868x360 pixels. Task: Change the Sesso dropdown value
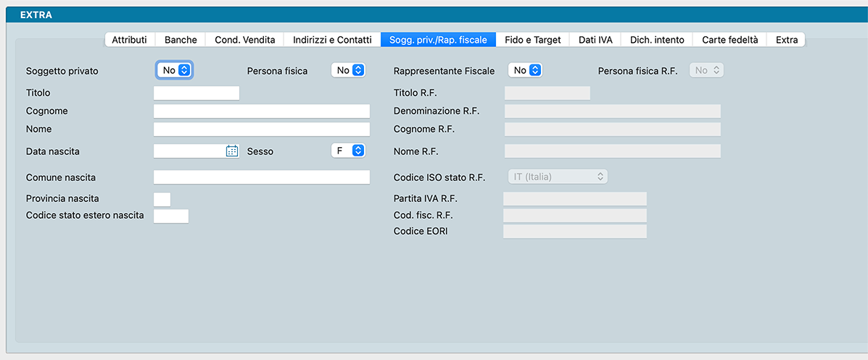pos(348,151)
